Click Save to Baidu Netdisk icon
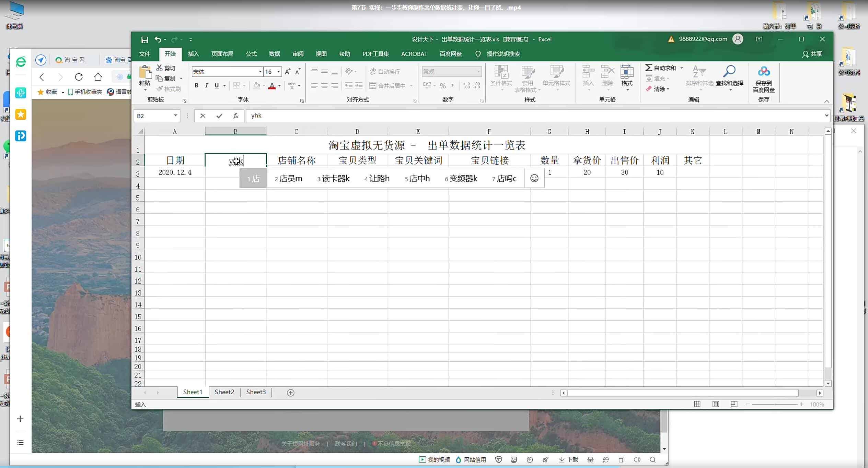Screen dimensions: 868x468 (x=763, y=72)
